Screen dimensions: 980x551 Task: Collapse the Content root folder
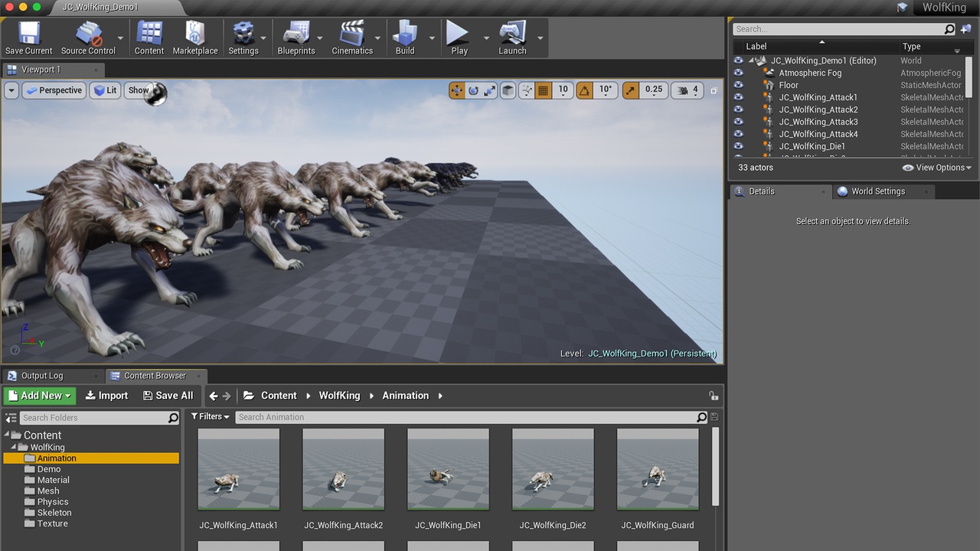[6, 435]
